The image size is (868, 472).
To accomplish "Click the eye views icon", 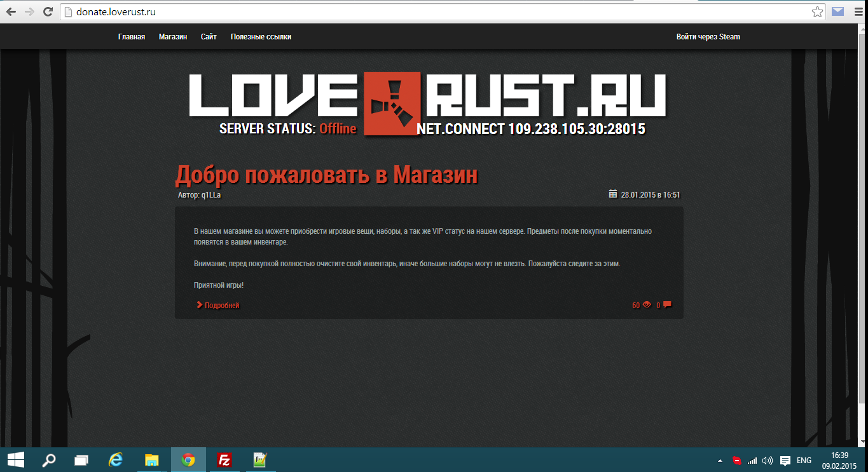I will [x=647, y=305].
